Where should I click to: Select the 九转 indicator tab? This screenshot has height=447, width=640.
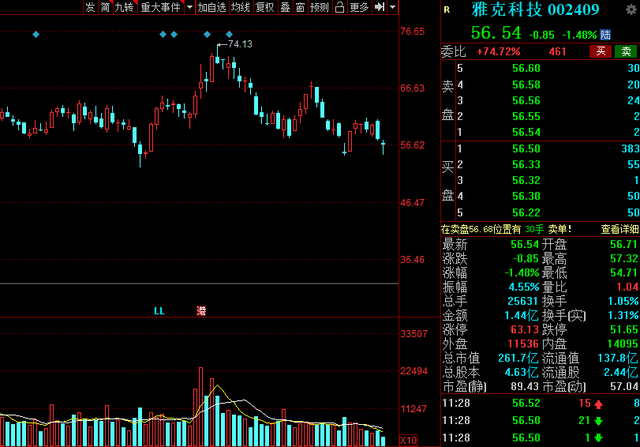point(122,8)
